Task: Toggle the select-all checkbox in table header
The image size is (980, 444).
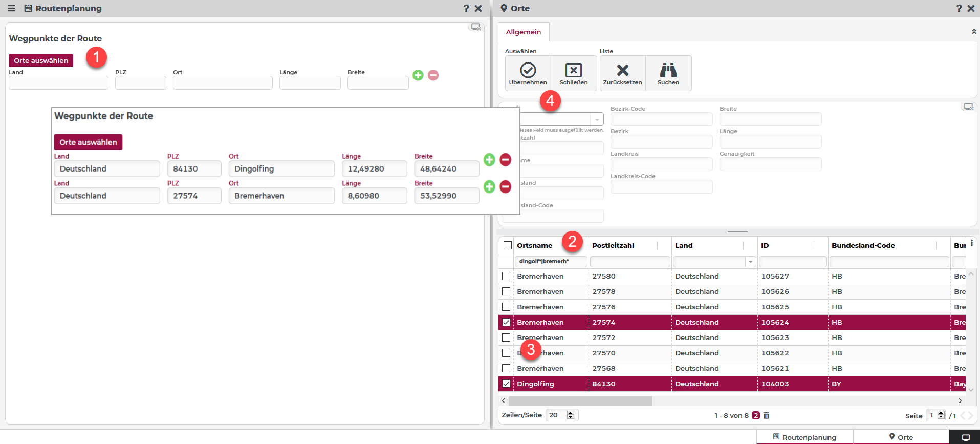Action: (x=507, y=245)
